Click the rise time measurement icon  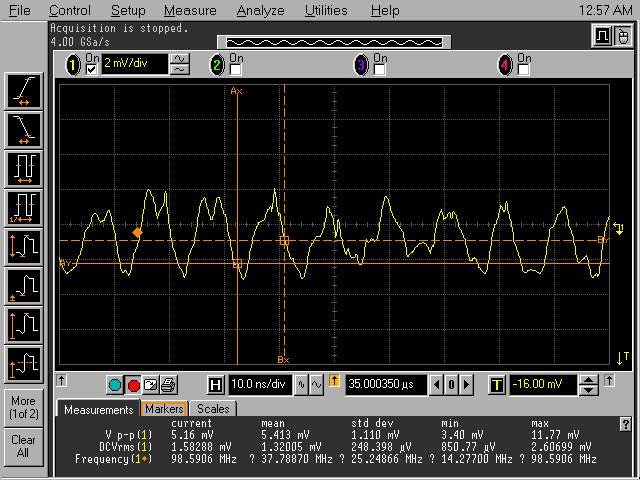pos(23,91)
